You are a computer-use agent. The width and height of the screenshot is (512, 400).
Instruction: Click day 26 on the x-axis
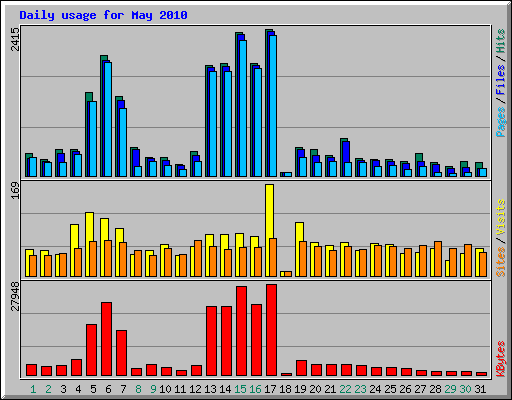click(405, 389)
